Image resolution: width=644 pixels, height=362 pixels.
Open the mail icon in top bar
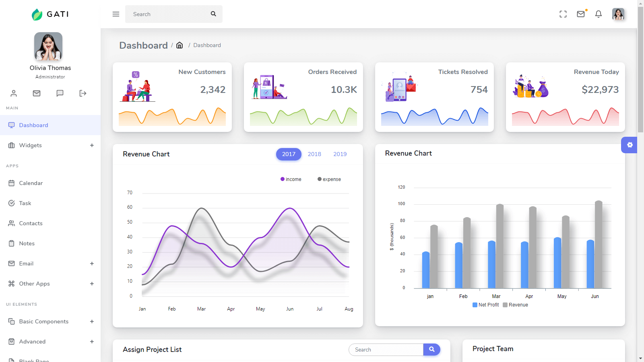point(581,14)
